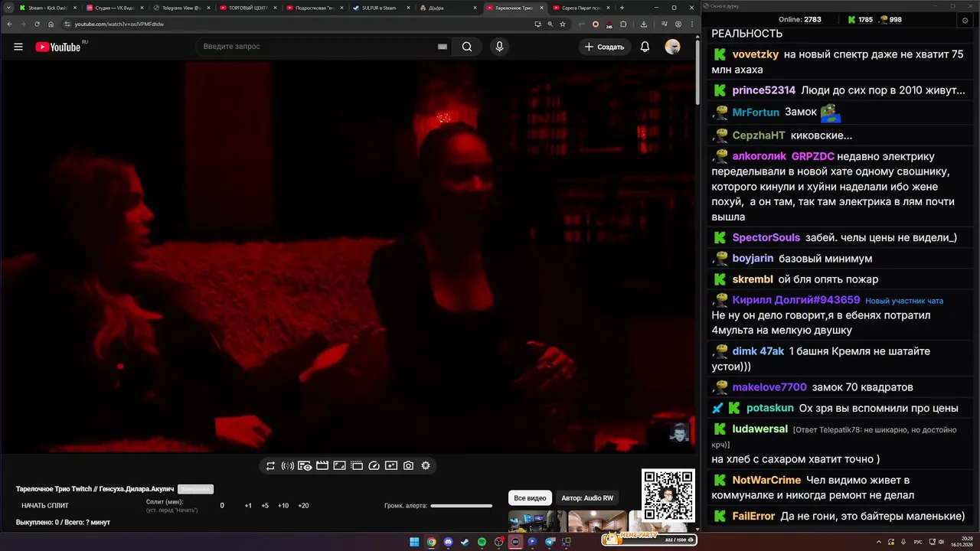Click the card-with-eye icon in toolbar
This screenshot has width=980, height=551.
tap(305, 465)
